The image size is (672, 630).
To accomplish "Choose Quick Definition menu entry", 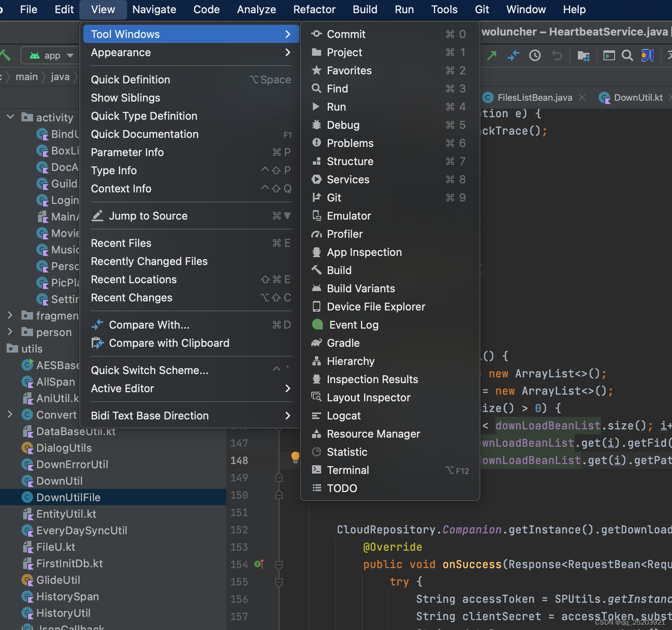I will (x=191, y=80).
